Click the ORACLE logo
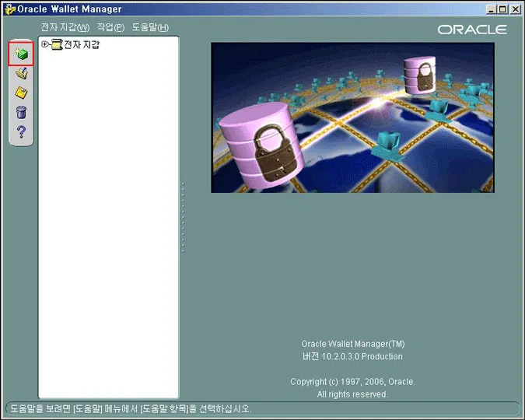The image size is (525, 420). (472, 30)
